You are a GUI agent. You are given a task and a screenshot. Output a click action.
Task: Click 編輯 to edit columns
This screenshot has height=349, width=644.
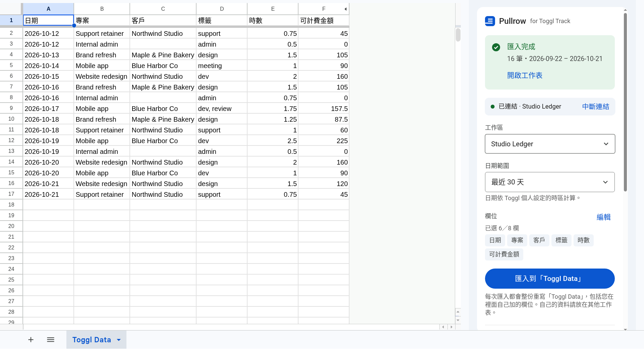point(603,217)
